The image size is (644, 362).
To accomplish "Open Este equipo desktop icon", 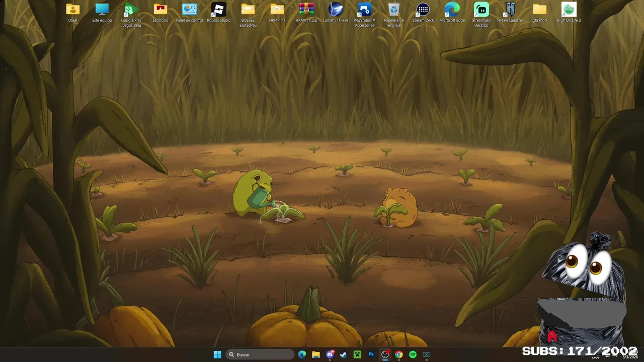I will click(x=102, y=13).
